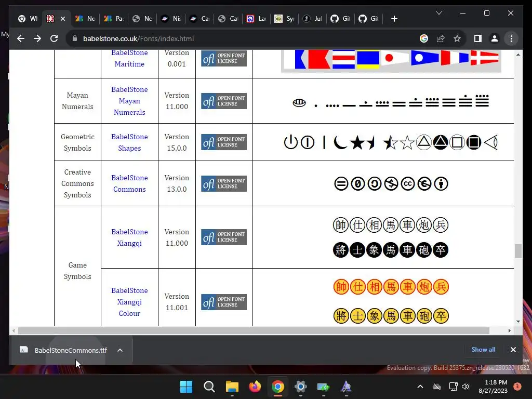The width and height of the screenshot is (532, 399).
Task: Click the Mayan numerals sample image
Action: tap(391, 101)
